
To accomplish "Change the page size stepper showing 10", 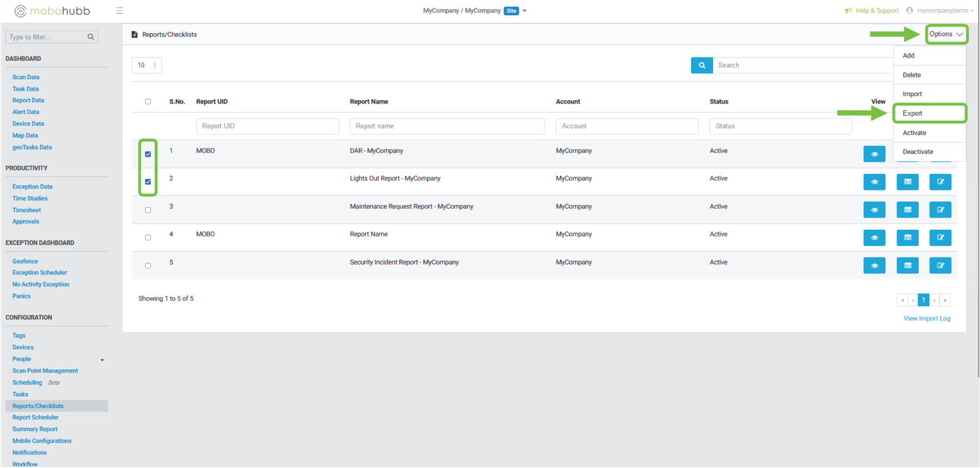I will [x=147, y=66].
